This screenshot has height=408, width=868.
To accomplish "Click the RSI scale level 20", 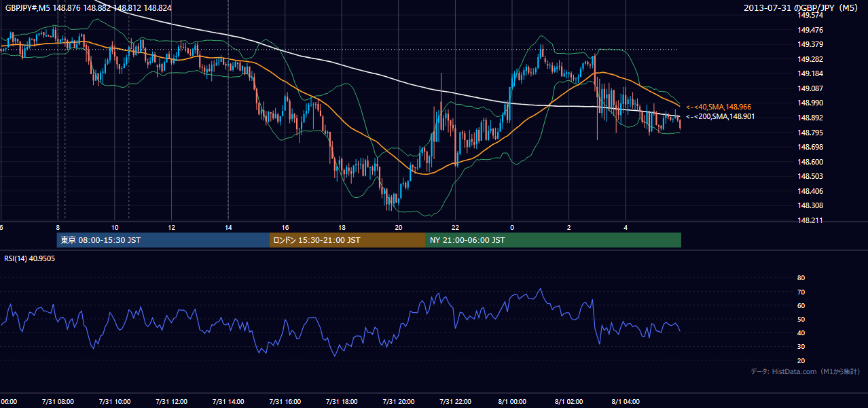I will click(801, 360).
